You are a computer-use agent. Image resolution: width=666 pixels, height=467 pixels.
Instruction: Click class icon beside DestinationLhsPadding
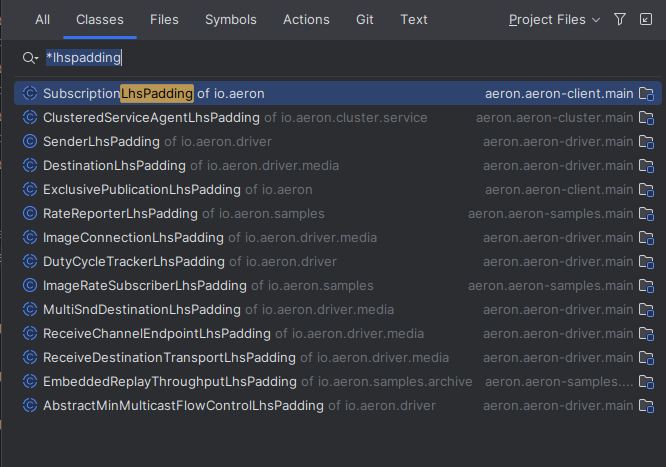(30, 165)
